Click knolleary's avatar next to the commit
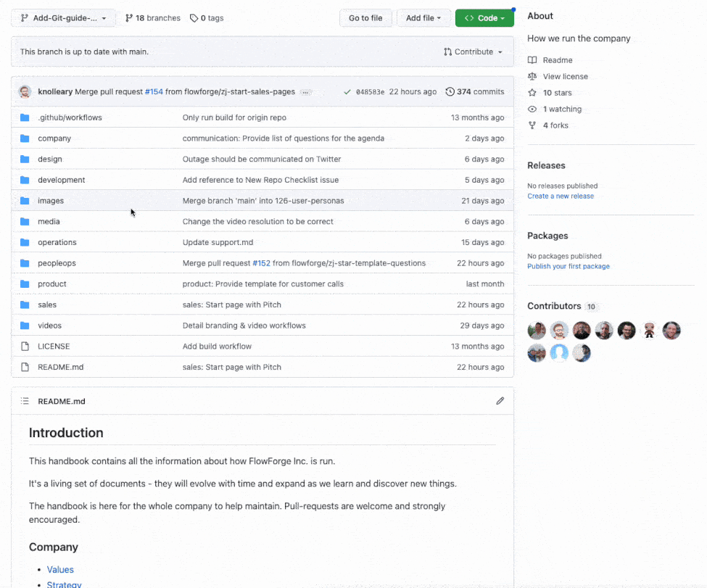Viewport: 707px width, 588px height. point(24,92)
